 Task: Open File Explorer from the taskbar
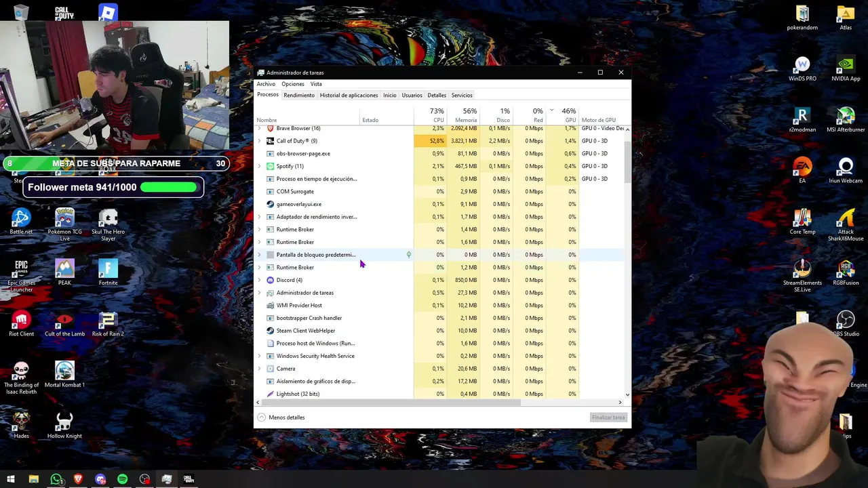point(33,479)
